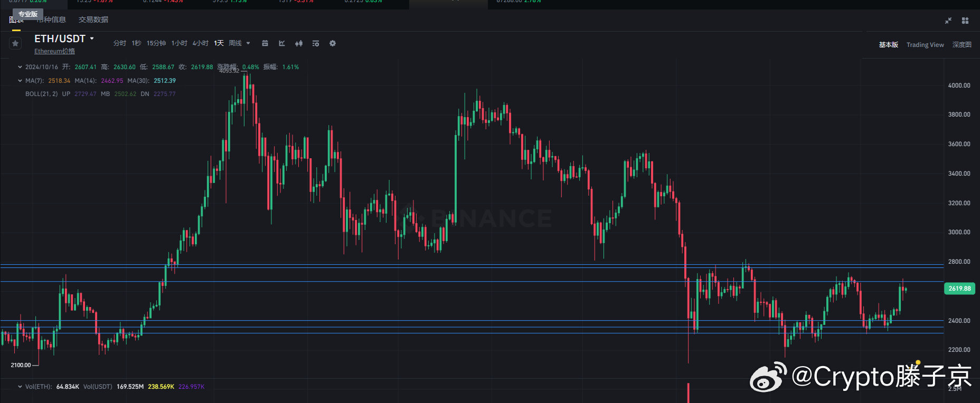Open the 交易数据 tab
The width and height of the screenshot is (980, 403).
pos(93,20)
